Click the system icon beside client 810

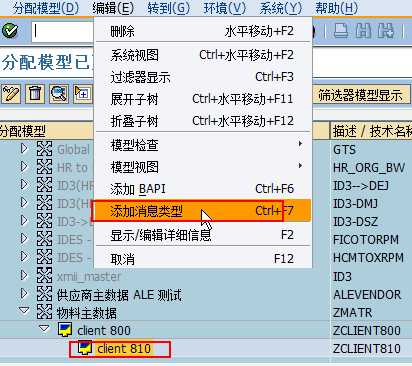pos(85,348)
